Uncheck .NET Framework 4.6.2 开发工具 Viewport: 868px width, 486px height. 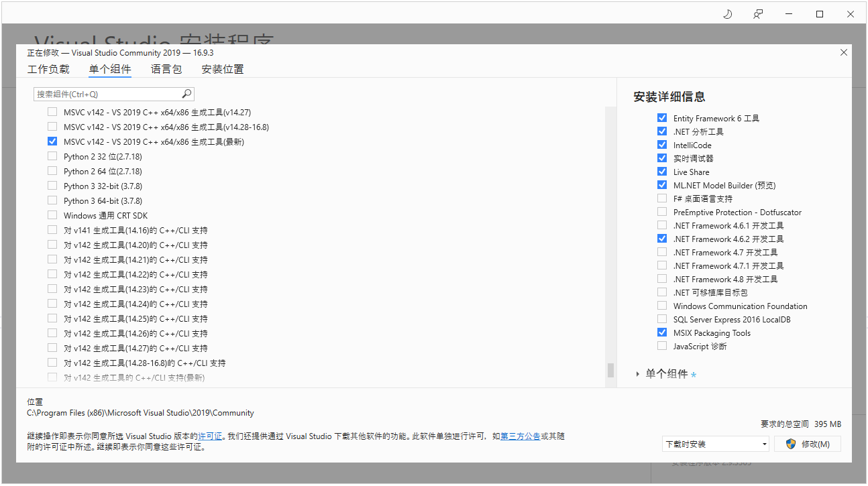click(662, 239)
